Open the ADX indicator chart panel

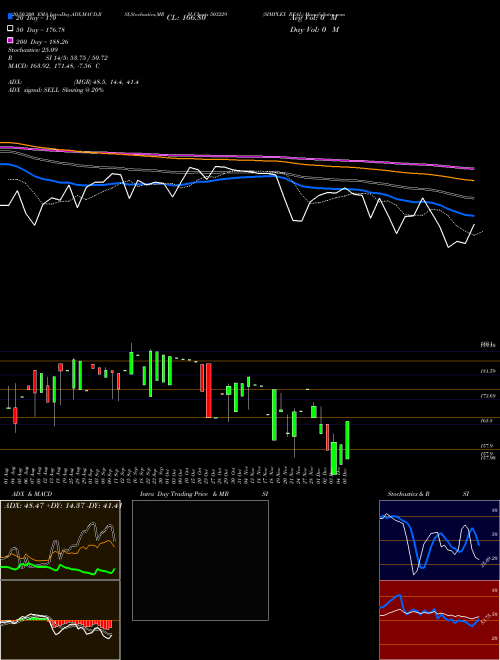tap(60, 540)
